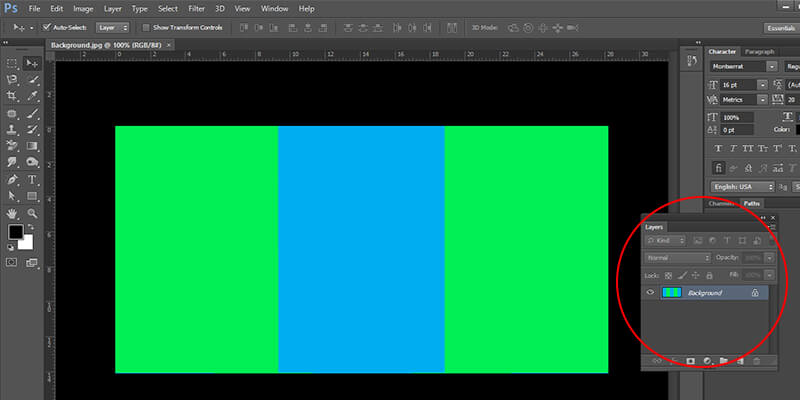This screenshot has width=800, height=400.
Task: Link layers icon in Layers panel
Action: click(x=657, y=361)
